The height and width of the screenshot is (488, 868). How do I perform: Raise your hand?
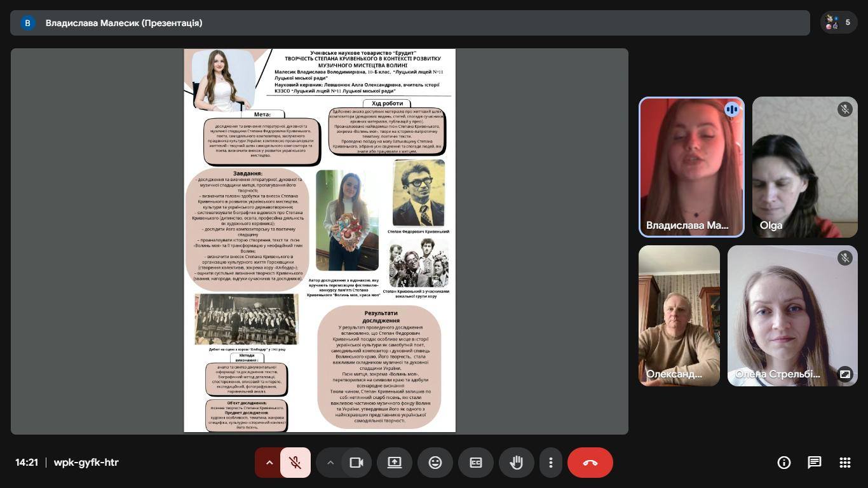click(x=516, y=463)
